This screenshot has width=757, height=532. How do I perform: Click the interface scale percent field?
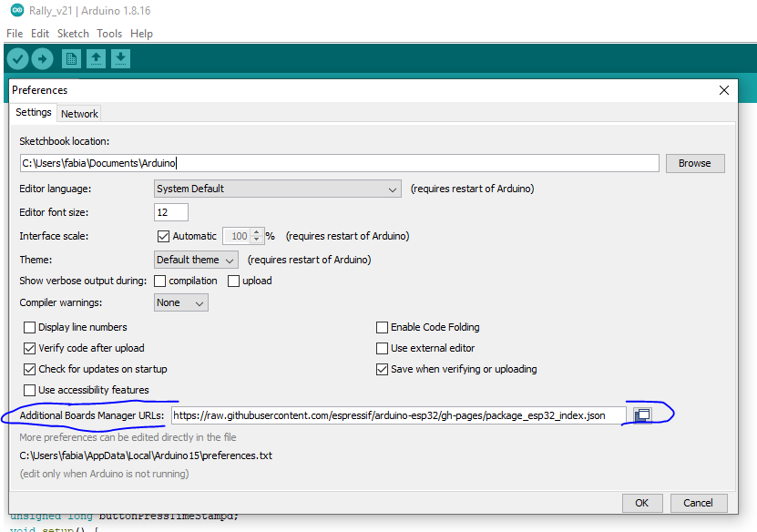pyautogui.click(x=238, y=236)
